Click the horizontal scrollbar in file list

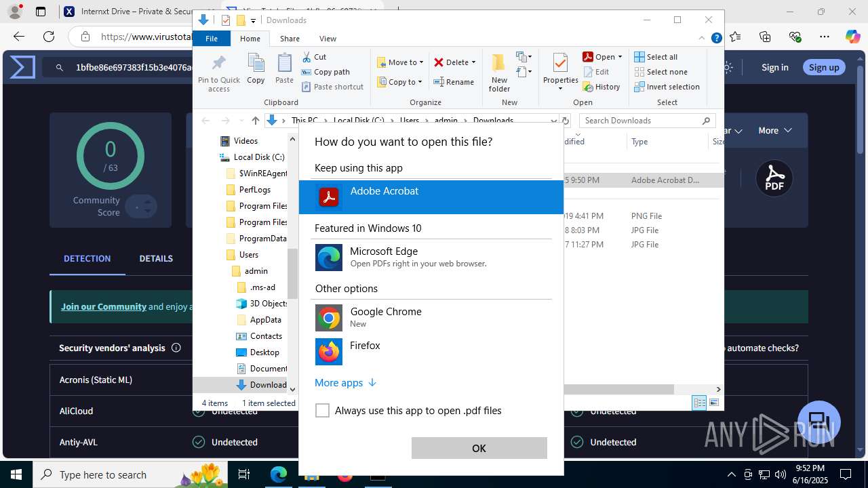tap(618, 389)
